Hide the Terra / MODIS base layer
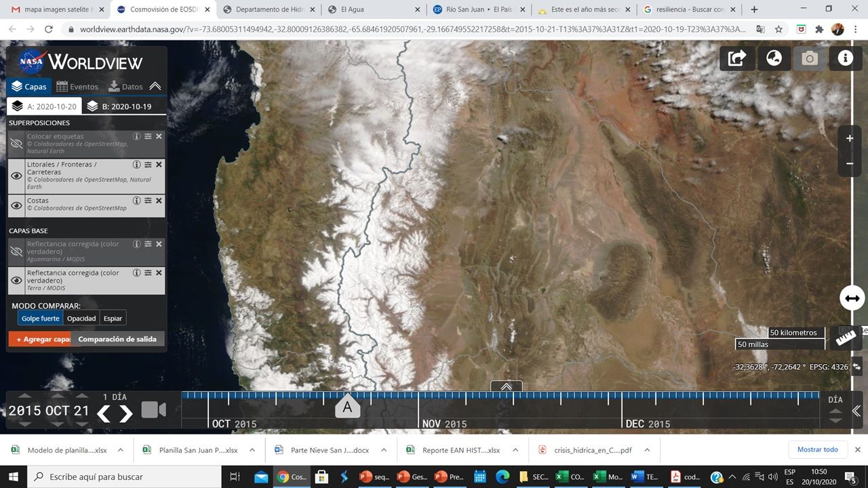Screen dimensions: 868x488 17,280
